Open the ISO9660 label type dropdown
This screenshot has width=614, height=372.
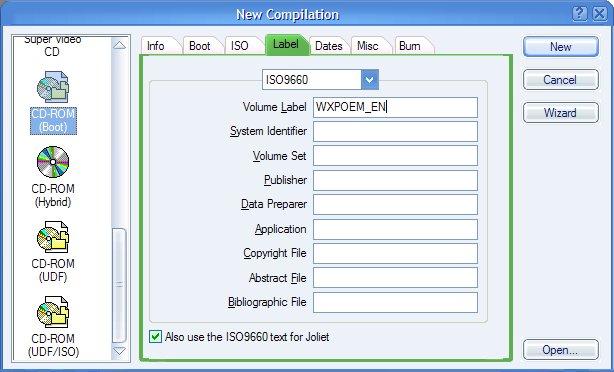(x=370, y=80)
